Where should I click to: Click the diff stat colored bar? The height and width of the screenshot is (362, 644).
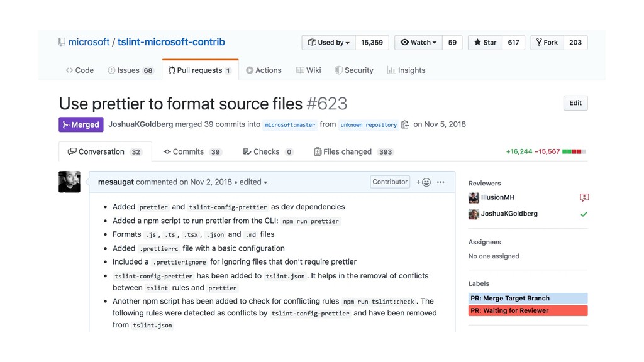point(574,151)
